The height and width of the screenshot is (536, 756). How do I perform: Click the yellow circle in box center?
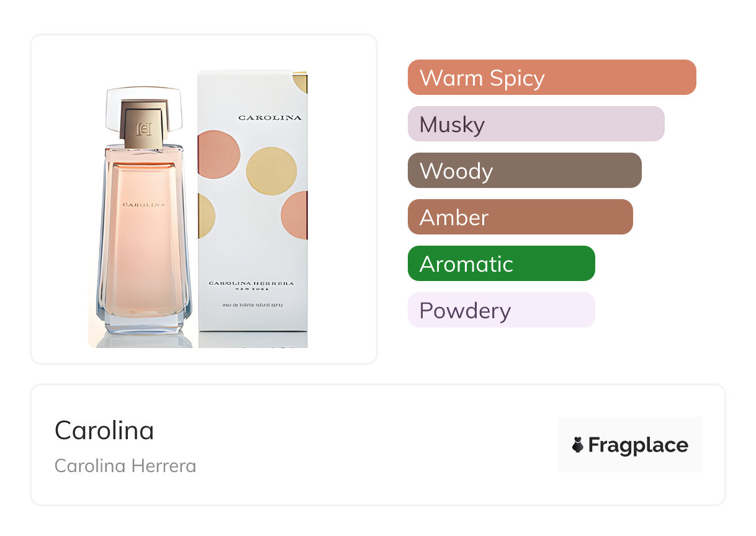coord(271,171)
